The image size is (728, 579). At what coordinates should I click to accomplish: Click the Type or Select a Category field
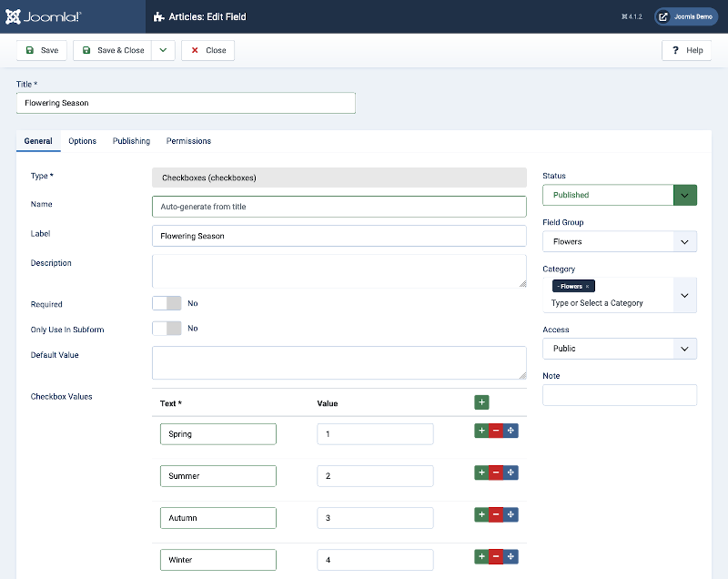(597, 303)
